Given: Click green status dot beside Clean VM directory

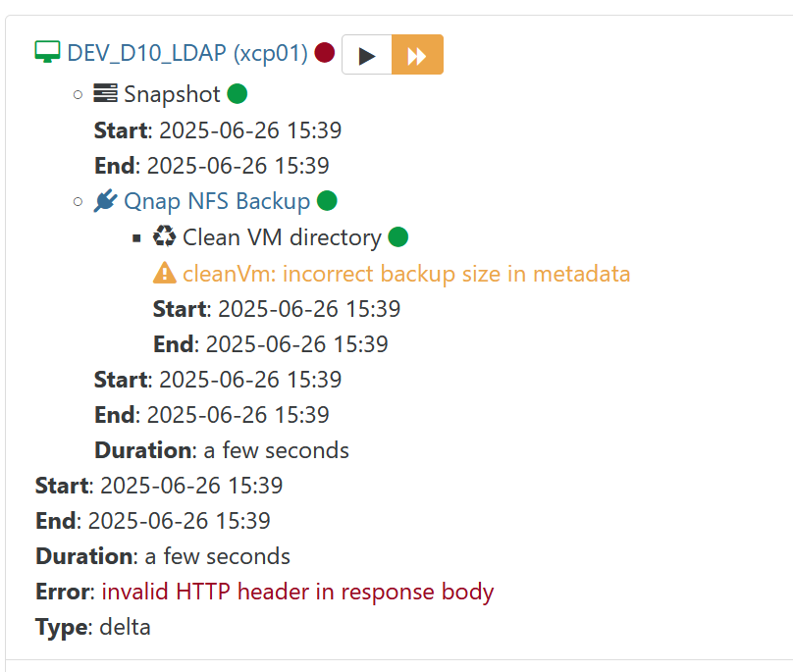Looking at the screenshot, I should [398, 237].
